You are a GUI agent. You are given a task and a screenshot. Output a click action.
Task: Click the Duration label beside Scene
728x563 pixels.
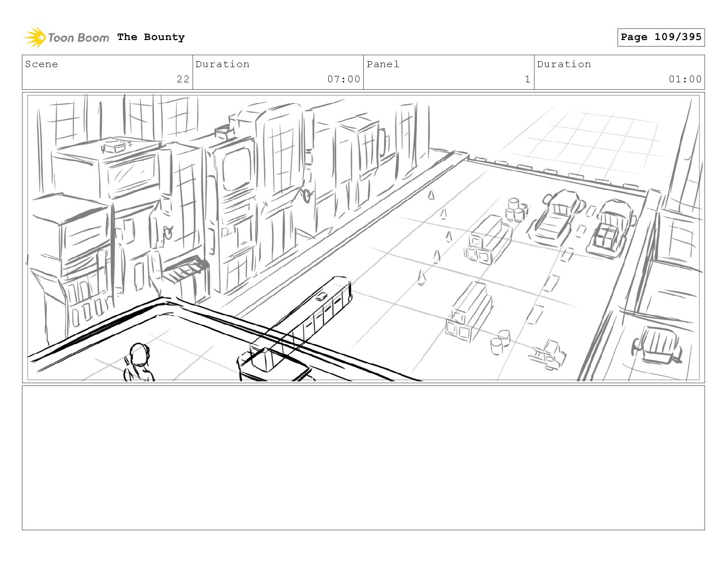pyautogui.click(x=222, y=64)
